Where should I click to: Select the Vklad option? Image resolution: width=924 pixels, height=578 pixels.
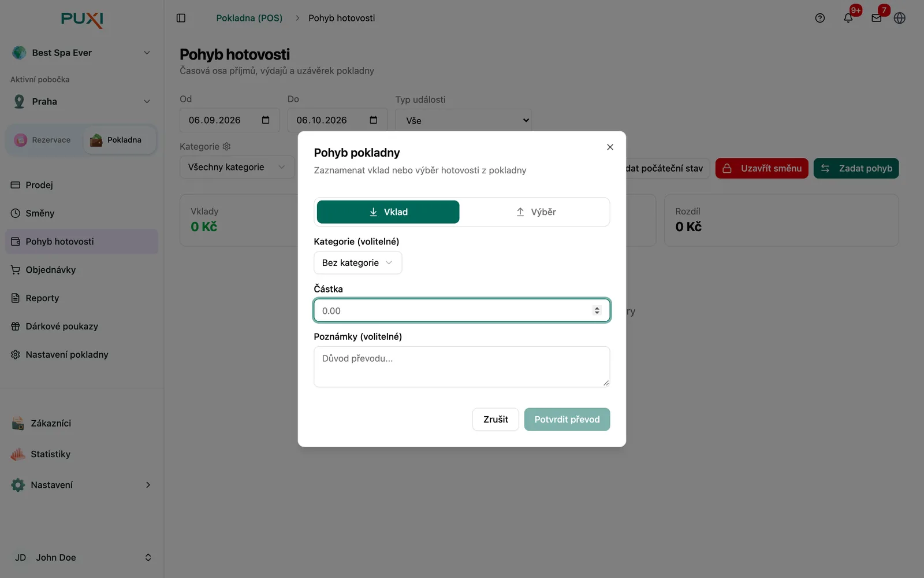388,212
